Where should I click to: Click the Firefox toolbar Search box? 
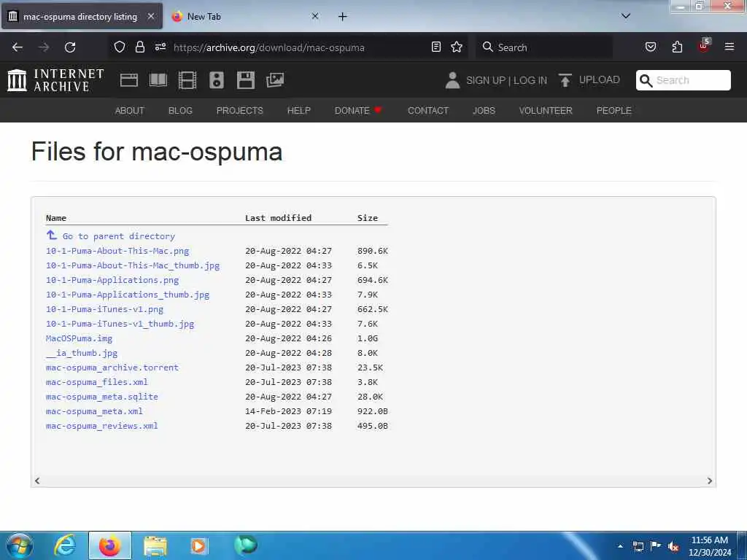(544, 47)
